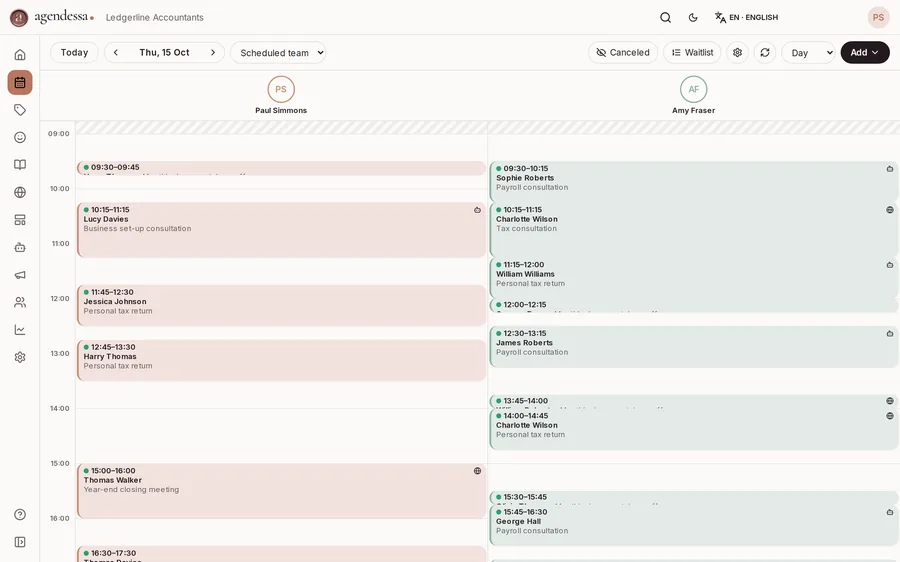Select Paul Simmons PS avatar
This screenshot has width=900, height=562.
281,90
